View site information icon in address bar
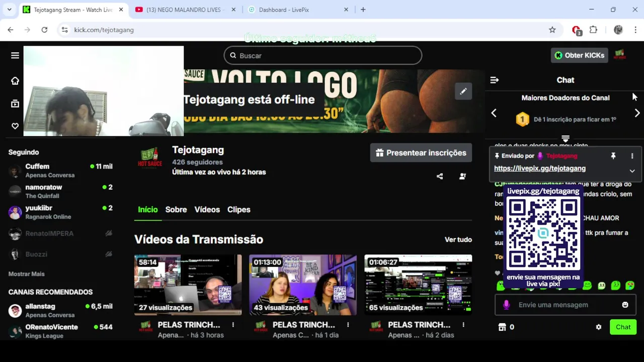644x362 pixels. click(x=64, y=30)
